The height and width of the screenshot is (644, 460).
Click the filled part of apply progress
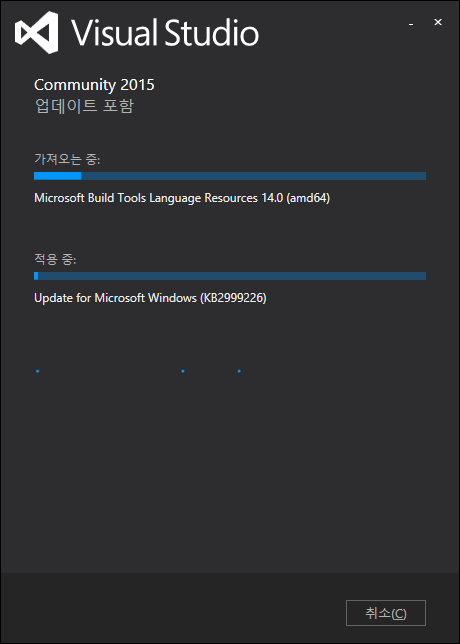click(x=36, y=276)
